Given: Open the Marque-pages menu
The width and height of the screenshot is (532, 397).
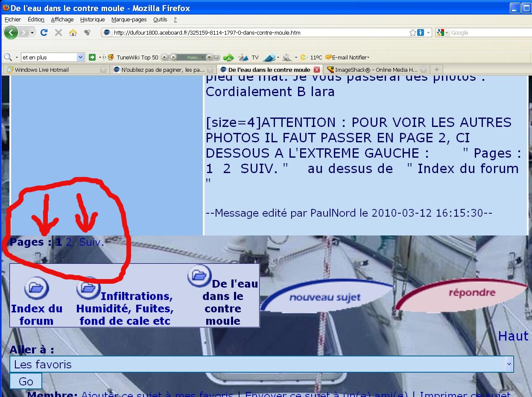Looking at the screenshot, I should tap(129, 20).
